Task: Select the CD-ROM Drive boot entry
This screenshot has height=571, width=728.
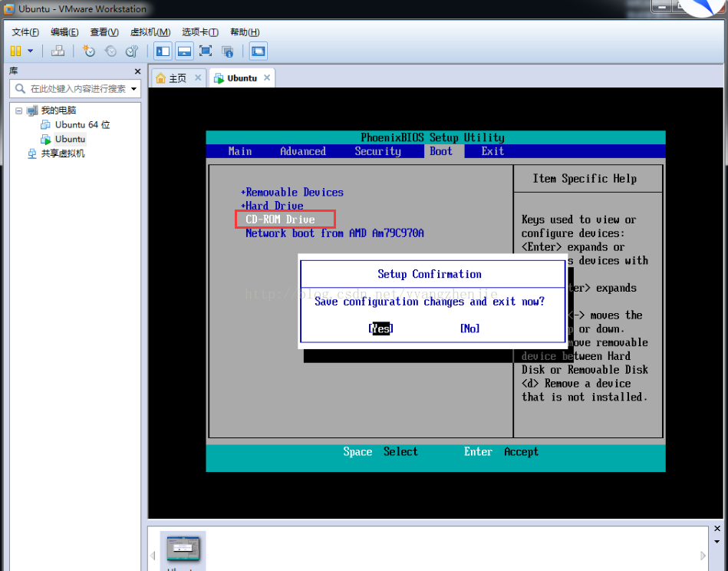Action: (281, 219)
